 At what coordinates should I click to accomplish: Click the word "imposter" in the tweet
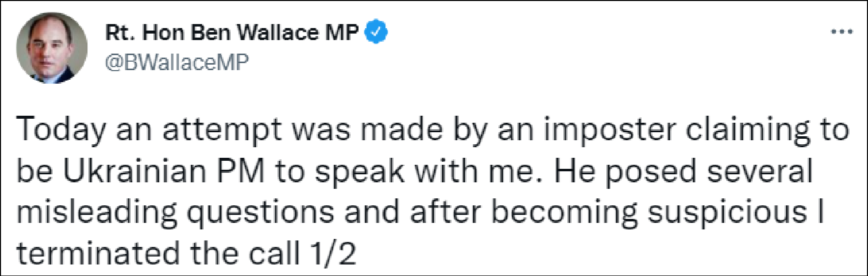(610, 130)
